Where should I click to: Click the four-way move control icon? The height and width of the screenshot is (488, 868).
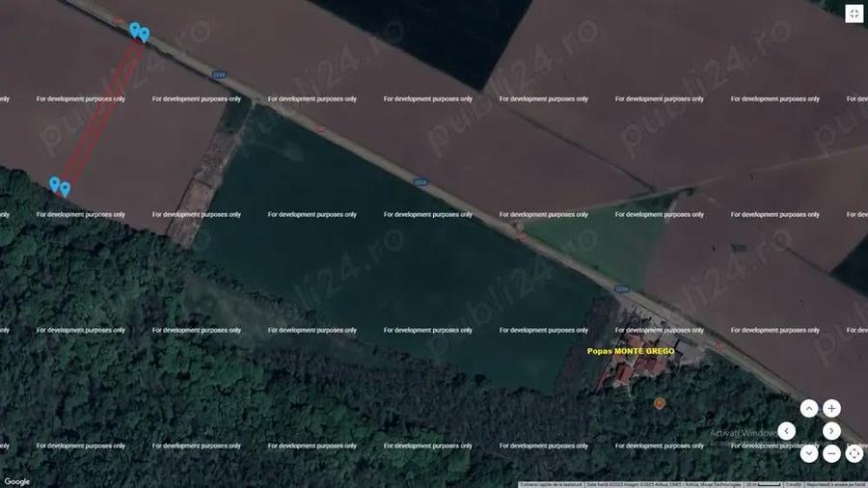click(x=854, y=453)
